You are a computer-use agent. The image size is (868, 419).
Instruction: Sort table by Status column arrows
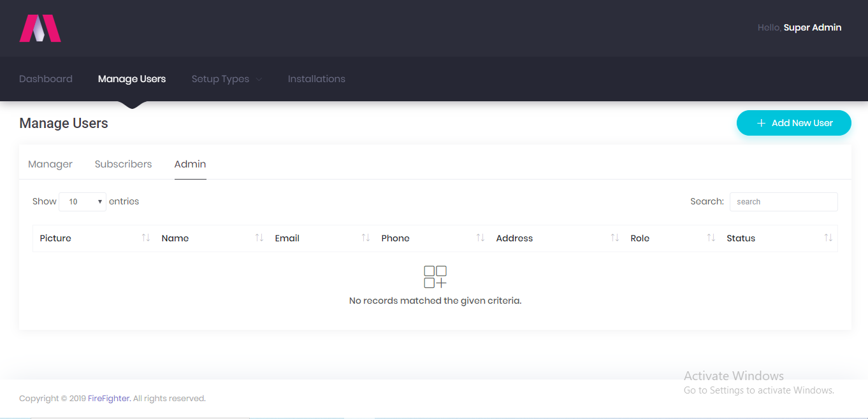828,238
